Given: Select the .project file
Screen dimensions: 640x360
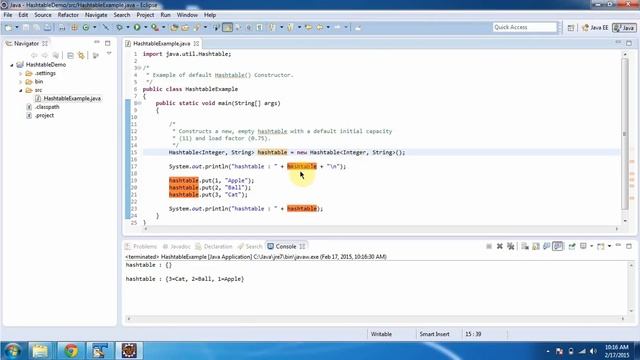Looking at the screenshot, I should pos(40,116).
